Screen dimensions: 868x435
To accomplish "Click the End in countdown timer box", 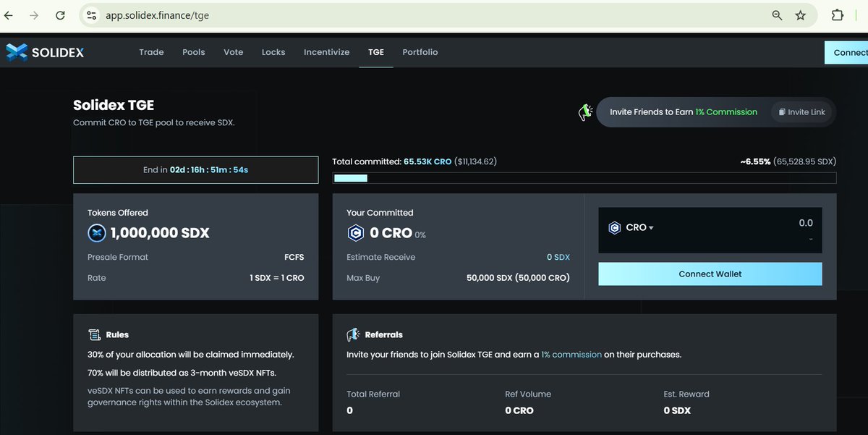I will tap(196, 170).
